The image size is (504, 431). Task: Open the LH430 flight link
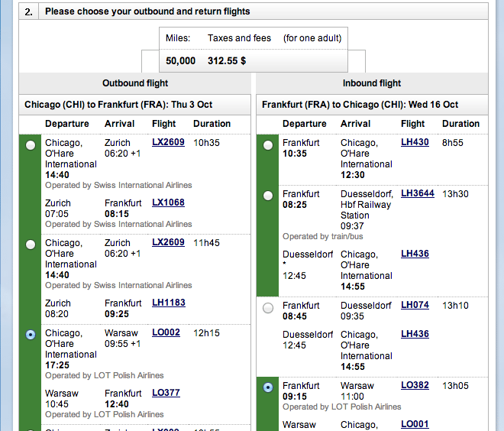(415, 142)
